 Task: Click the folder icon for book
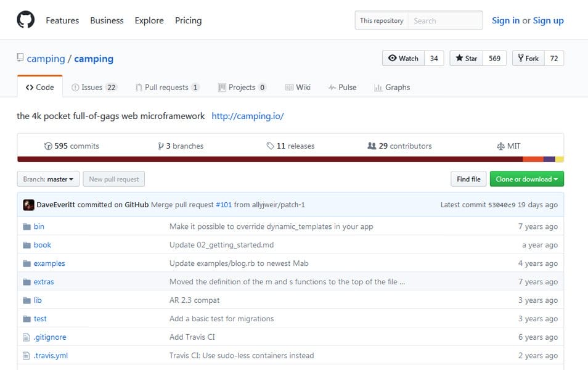[27, 245]
